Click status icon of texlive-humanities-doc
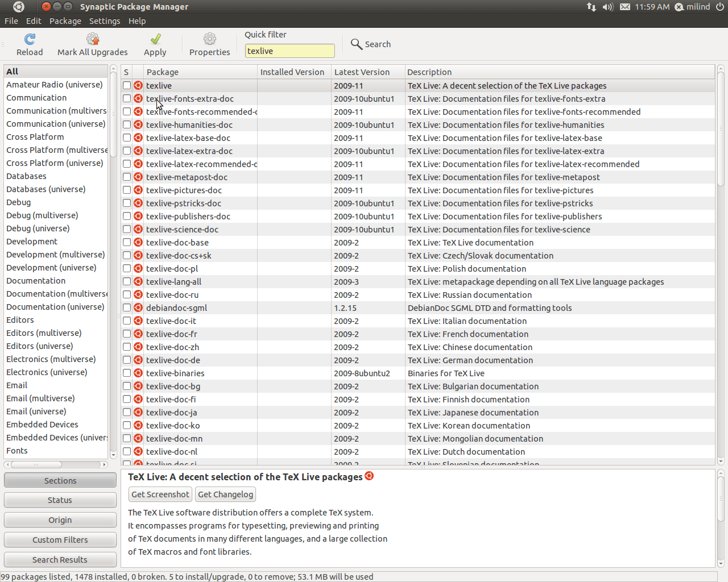Image resolution: width=728 pixels, height=582 pixels. tap(138, 124)
